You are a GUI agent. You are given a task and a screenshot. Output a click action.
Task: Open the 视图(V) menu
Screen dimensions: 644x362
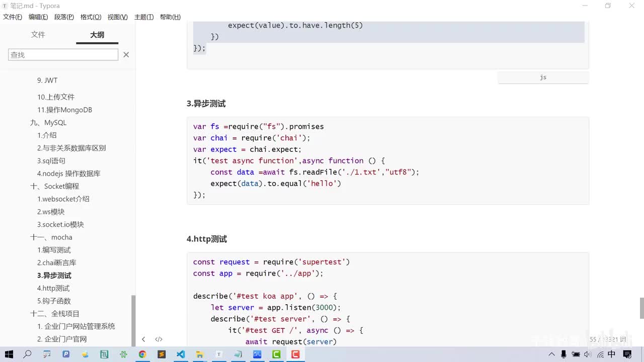point(117,17)
